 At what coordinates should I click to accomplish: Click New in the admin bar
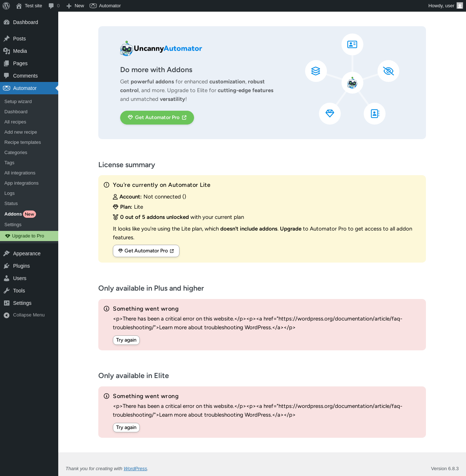pos(75,6)
